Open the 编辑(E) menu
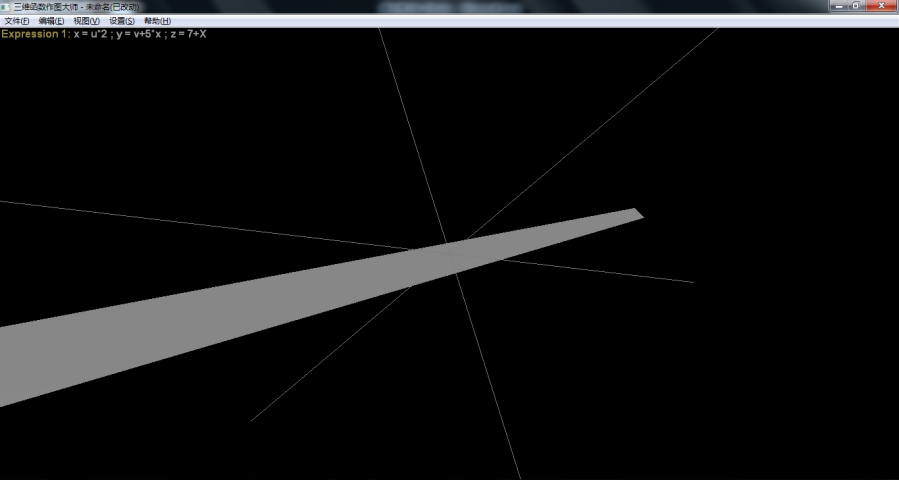This screenshot has width=899, height=480. coord(51,21)
